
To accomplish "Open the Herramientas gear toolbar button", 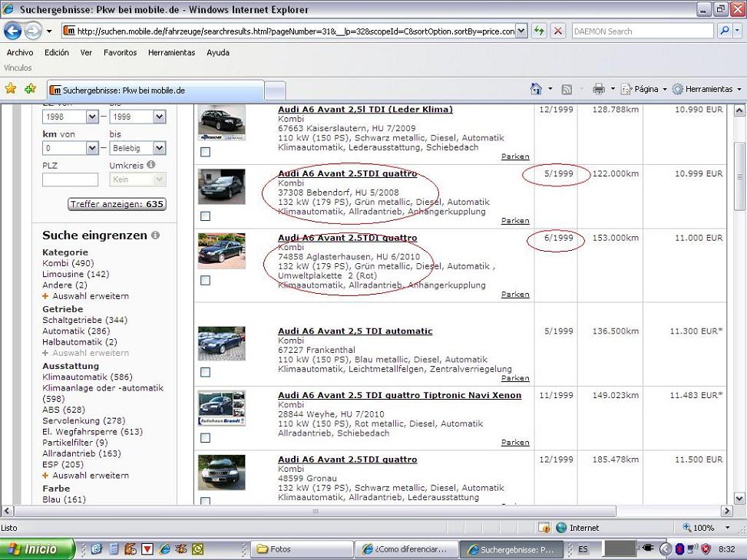I will [706, 89].
